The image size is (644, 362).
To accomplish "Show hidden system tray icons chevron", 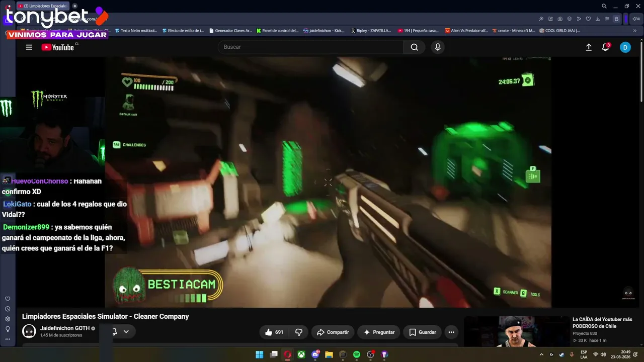I will pyautogui.click(x=542, y=354).
